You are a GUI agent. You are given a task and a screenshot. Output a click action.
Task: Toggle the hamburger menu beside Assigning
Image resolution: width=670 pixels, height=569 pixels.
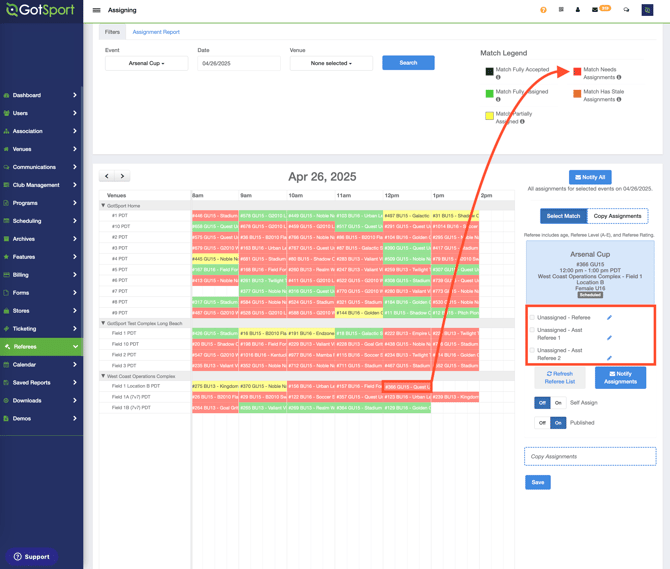[97, 10]
